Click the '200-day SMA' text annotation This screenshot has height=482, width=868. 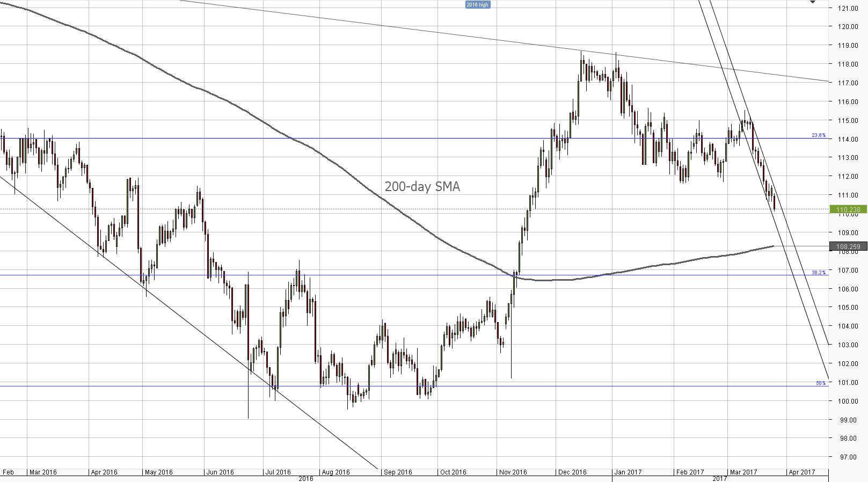pyautogui.click(x=422, y=187)
